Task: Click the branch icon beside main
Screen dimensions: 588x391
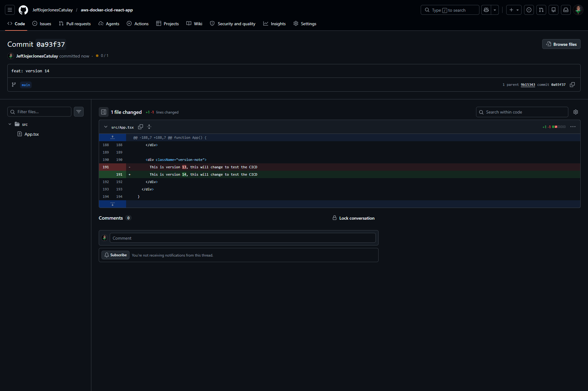Action: tap(14, 85)
